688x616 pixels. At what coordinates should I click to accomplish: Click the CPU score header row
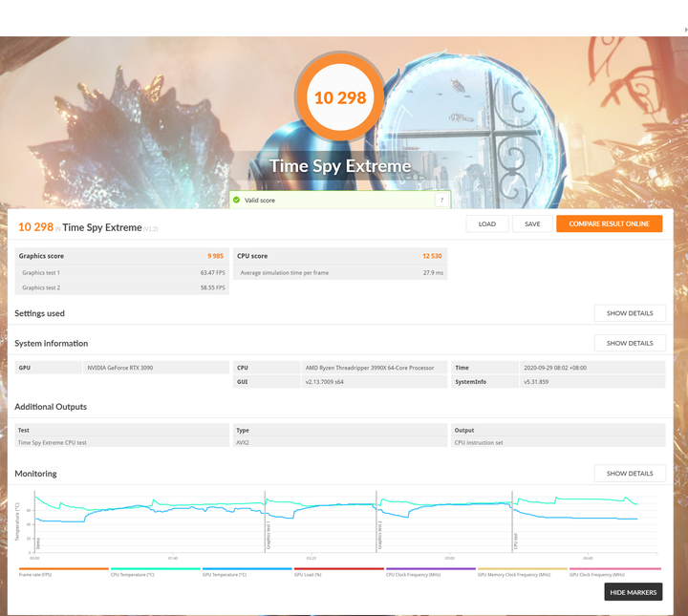(340, 256)
